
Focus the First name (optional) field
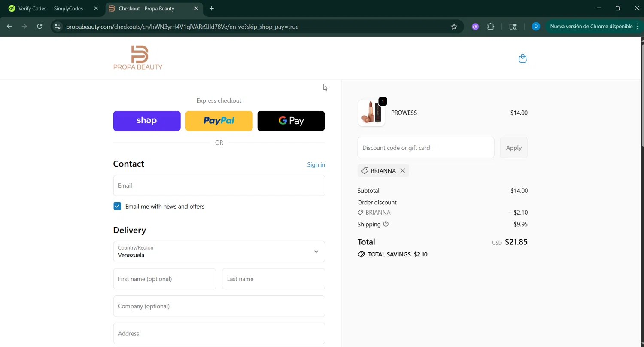pyautogui.click(x=164, y=279)
